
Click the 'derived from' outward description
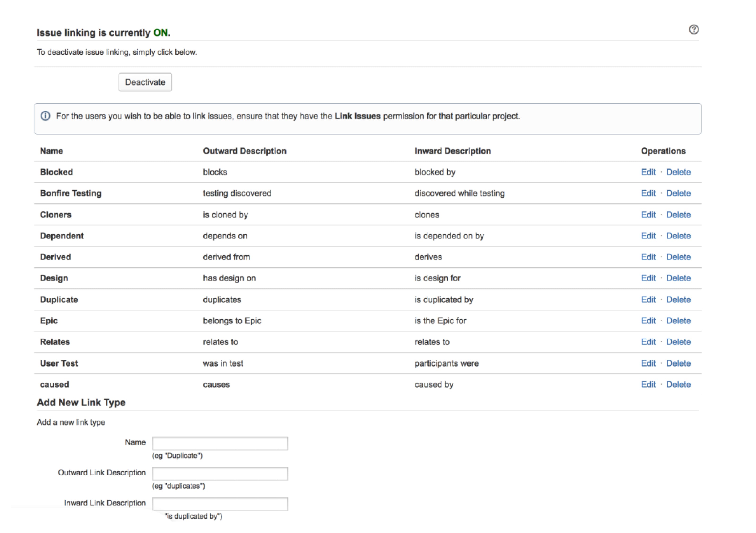[227, 257]
